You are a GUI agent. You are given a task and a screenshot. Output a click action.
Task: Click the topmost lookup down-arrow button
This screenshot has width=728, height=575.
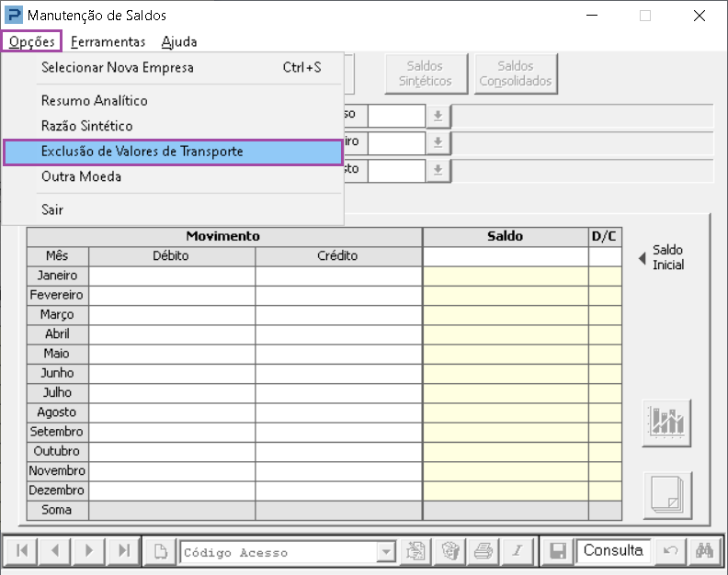pyautogui.click(x=438, y=116)
